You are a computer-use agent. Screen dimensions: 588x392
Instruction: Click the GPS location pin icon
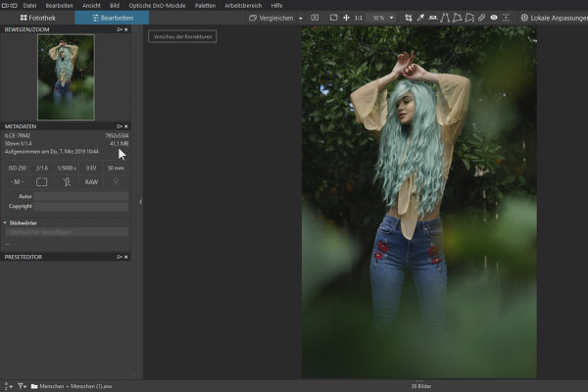[116, 182]
